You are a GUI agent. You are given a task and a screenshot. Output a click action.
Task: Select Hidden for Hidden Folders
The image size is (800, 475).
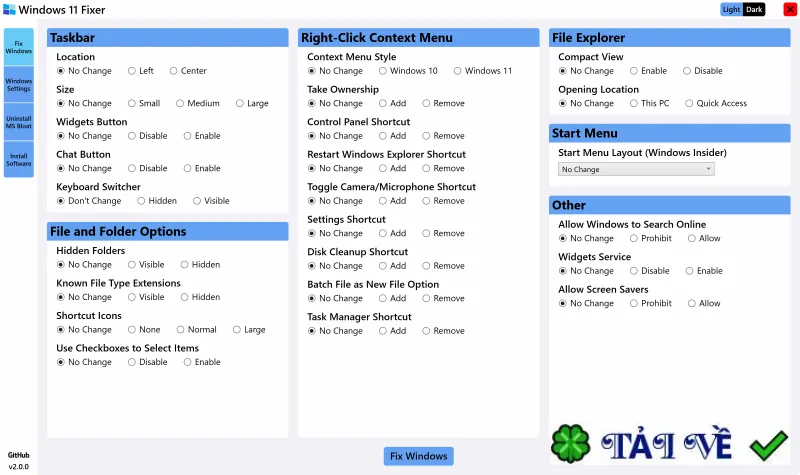(200, 265)
